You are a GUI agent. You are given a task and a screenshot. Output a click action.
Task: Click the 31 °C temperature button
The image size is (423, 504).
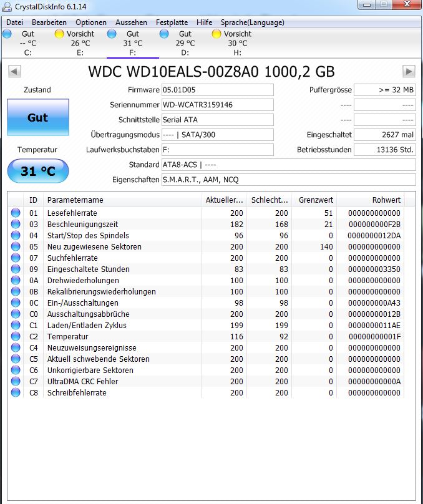pos(38,171)
